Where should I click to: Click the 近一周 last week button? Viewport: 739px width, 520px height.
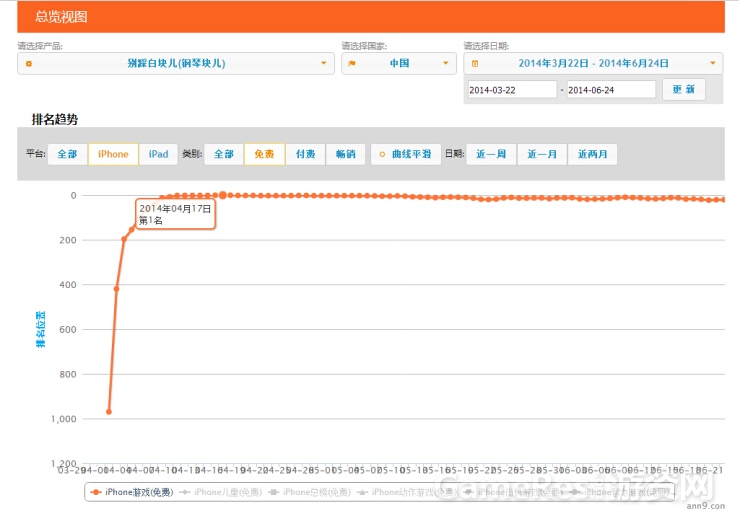[491, 154]
